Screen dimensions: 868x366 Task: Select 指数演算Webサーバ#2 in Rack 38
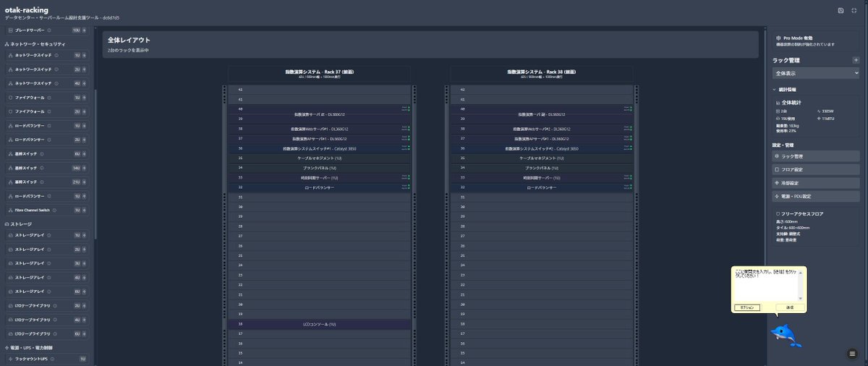(541, 129)
